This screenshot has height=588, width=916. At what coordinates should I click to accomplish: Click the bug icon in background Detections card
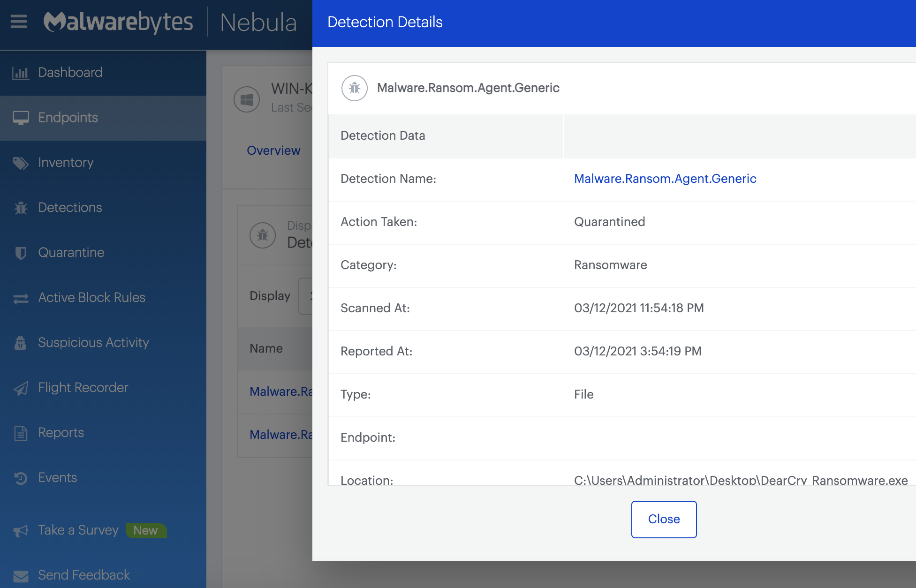point(263,235)
